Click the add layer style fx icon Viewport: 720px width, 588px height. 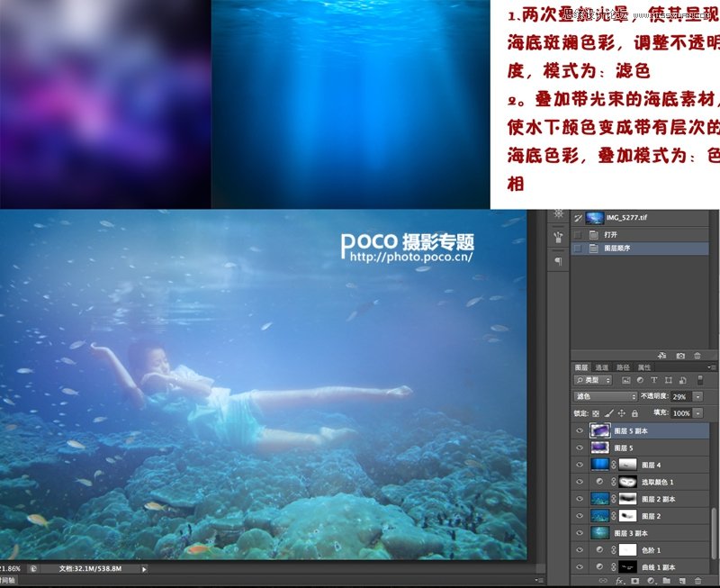[621, 583]
